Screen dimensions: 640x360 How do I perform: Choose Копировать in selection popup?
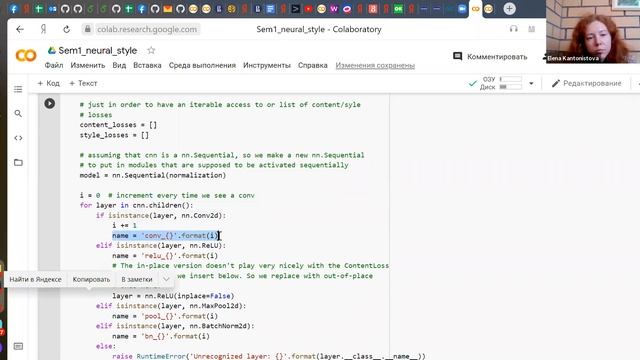tap(91, 279)
